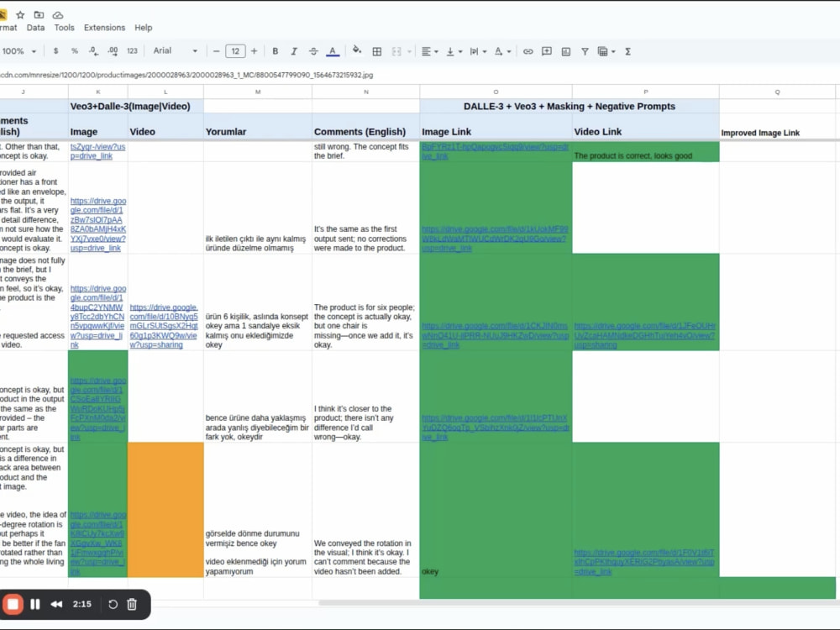Viewport: 840px width, 630px height.
Task: Click the merge cells icon
Action: pos(396,51)
